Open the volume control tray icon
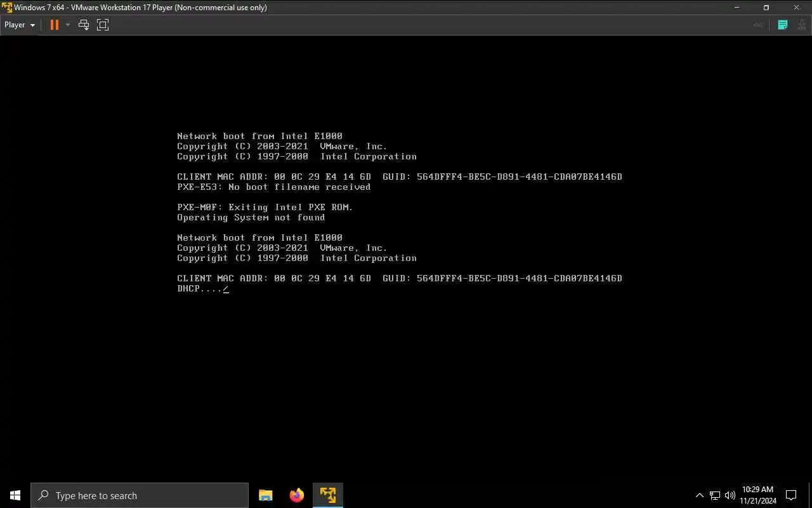This screenshot has height=508, width=812. (730, 495)
